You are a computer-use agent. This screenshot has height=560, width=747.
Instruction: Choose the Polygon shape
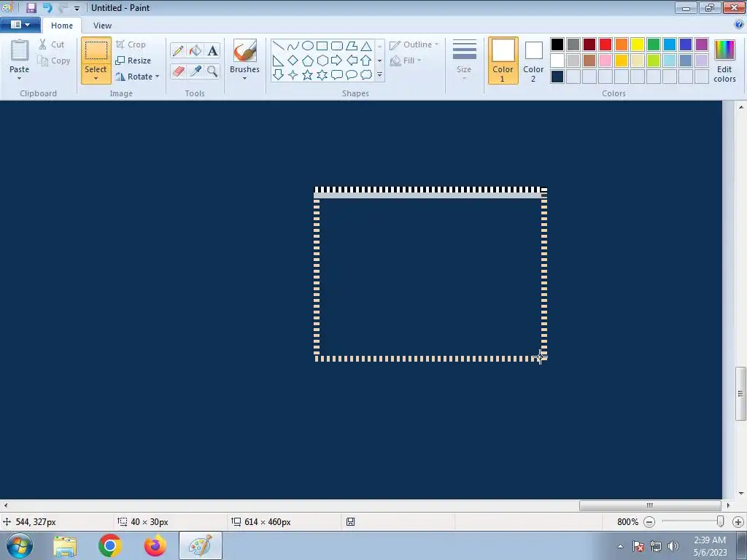(352, 46)
